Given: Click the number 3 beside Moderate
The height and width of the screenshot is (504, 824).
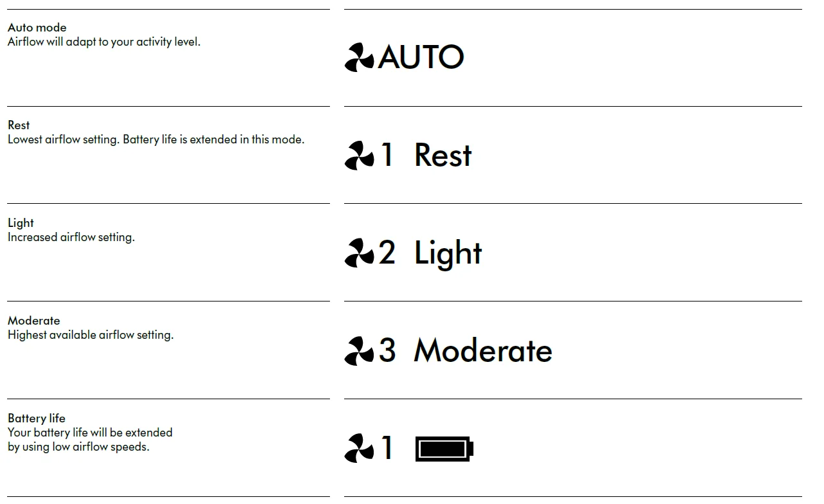Looking at the screenshot, I should 387,351.
